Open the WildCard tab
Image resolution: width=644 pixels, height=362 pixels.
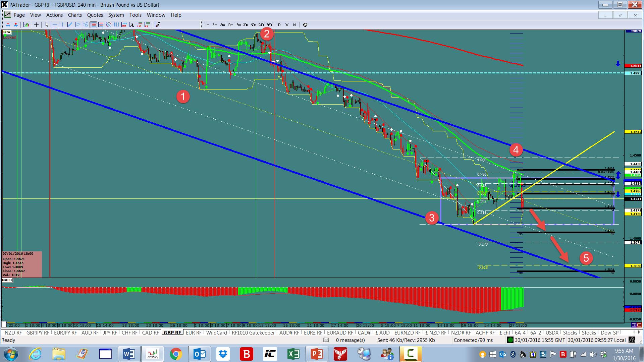[x=216, y=333]
